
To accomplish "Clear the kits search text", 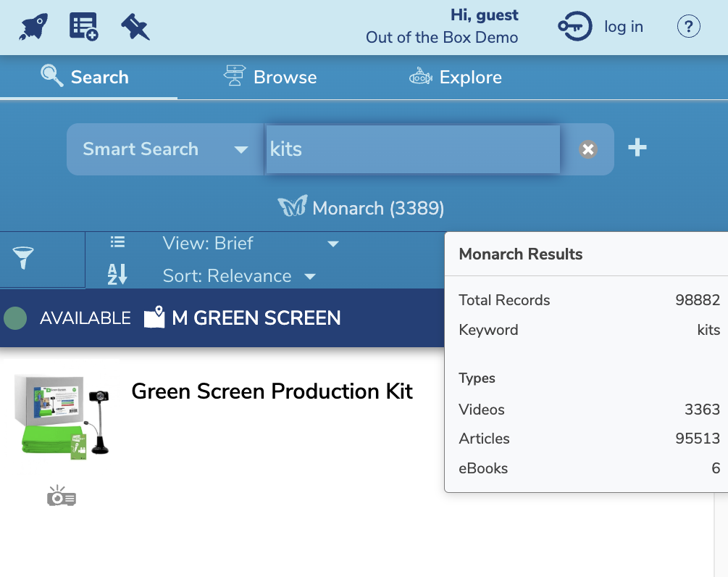I will point(588,149).
